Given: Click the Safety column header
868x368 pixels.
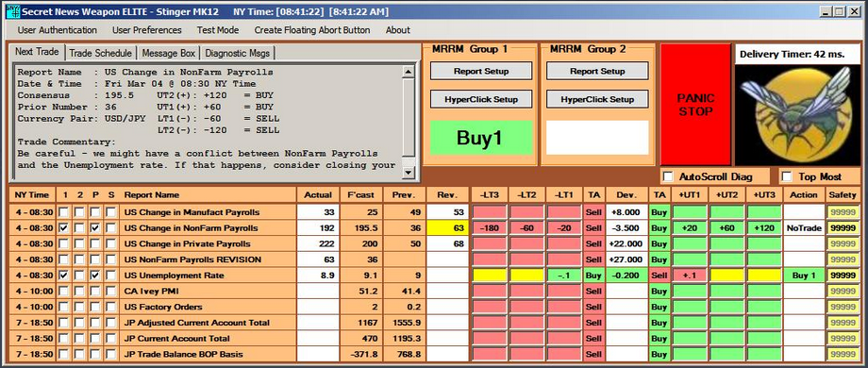Looking at the screenshot, I should click(x=842, y=194).
